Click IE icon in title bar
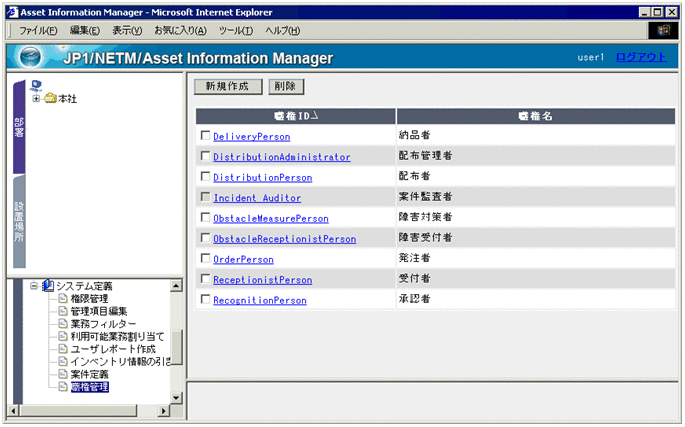 (x=13, y=12)
